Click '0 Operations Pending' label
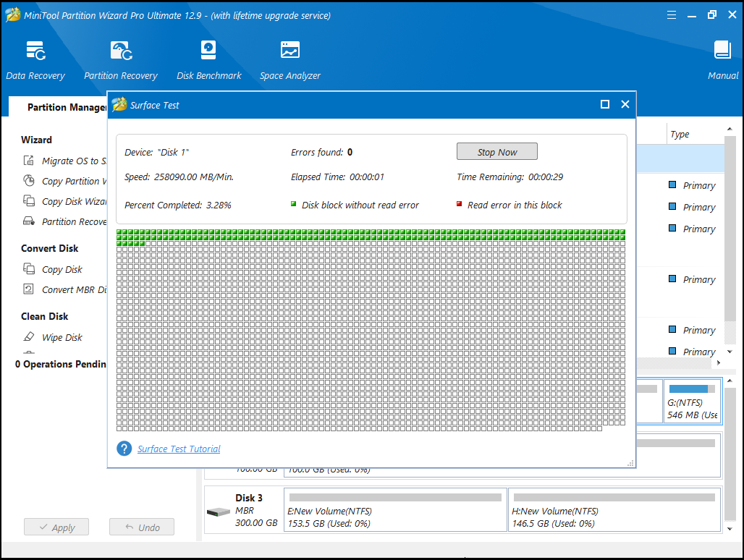The width and height of the screenshot is (744, 560). [60, 364]
